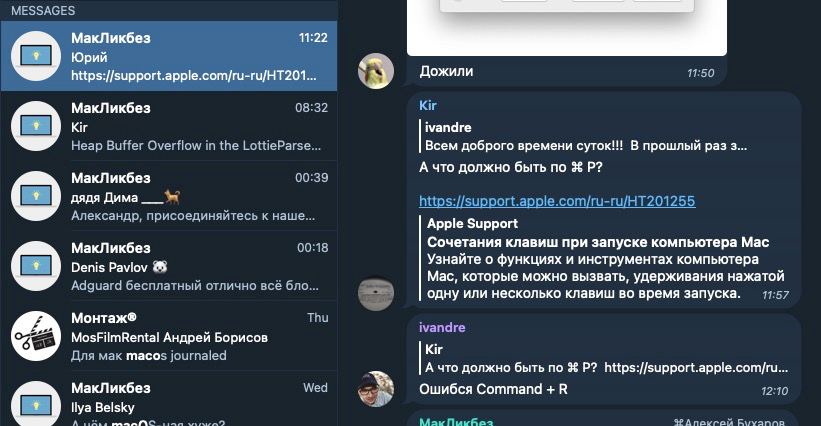Screen dimensions: 821x426
Task: Open the Монтаж clapperboard scissors avatar
Action: [36, 337]
